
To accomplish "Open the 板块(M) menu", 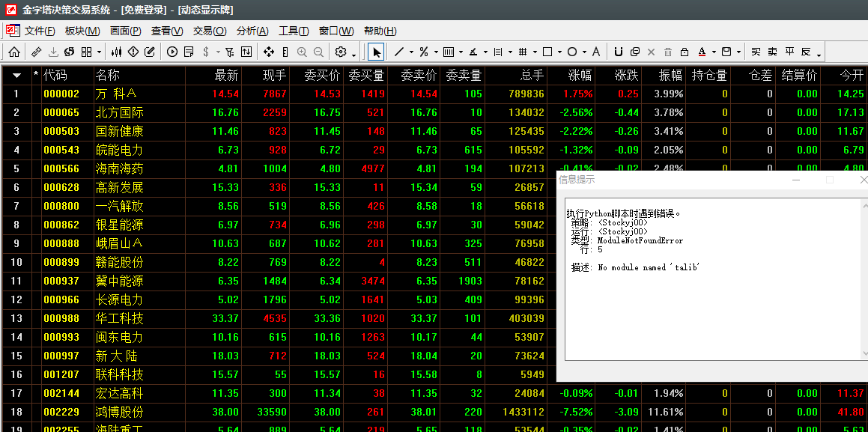I will pos(82,31).
